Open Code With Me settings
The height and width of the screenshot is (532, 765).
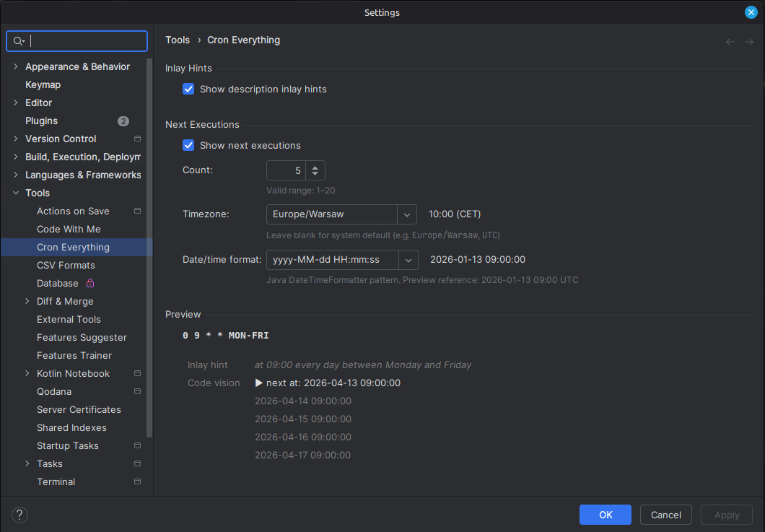[x=69, y=229]
